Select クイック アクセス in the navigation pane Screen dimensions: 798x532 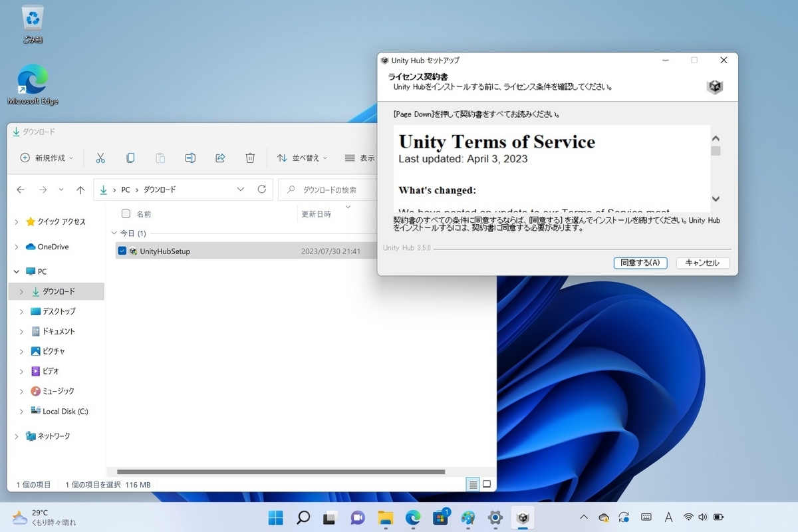[61, 221]
